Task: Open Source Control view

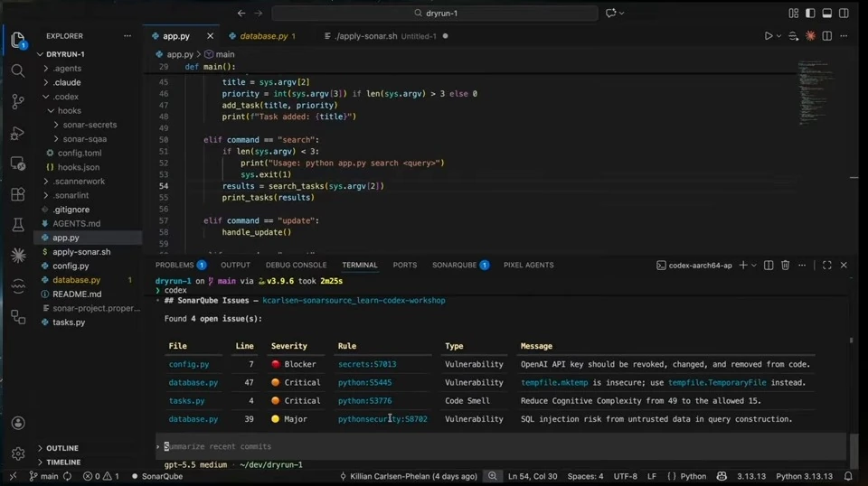Action: pyautogui.click(x=18, y=102)
